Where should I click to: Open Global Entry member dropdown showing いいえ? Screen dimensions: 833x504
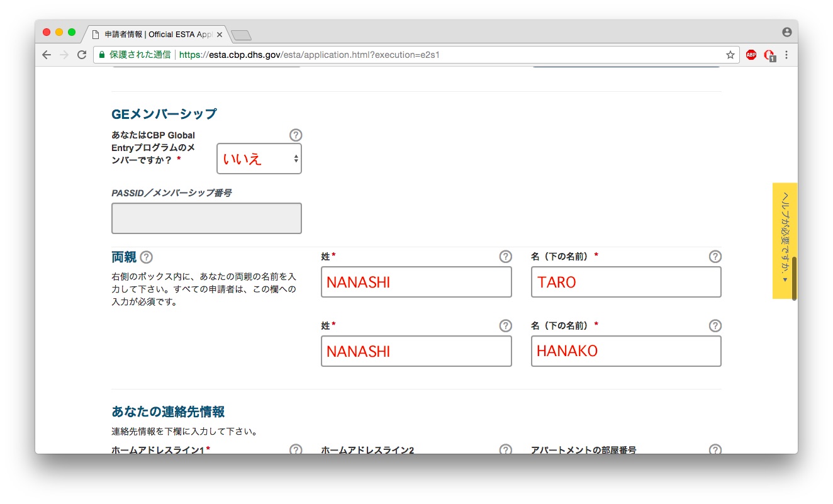259,159
